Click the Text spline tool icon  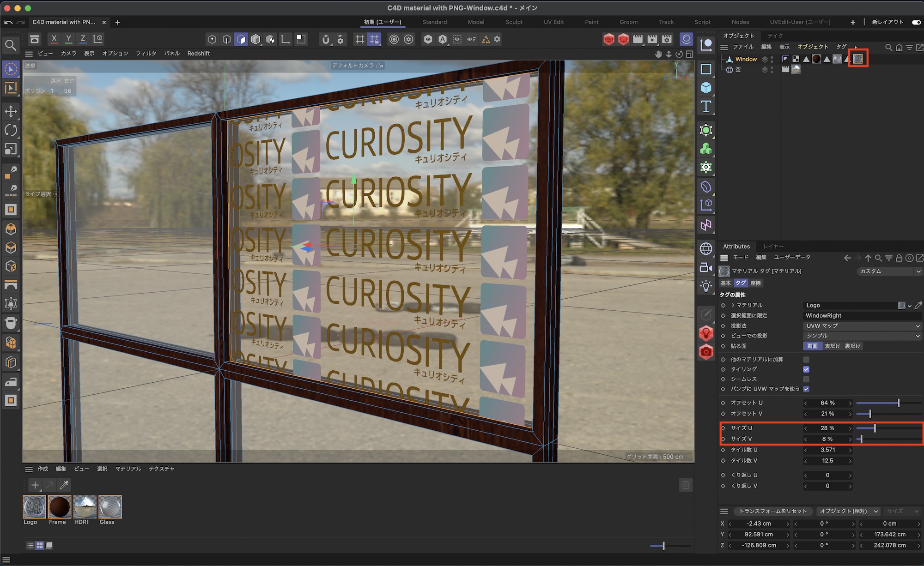pyautogui.click(x=706, y=107)
